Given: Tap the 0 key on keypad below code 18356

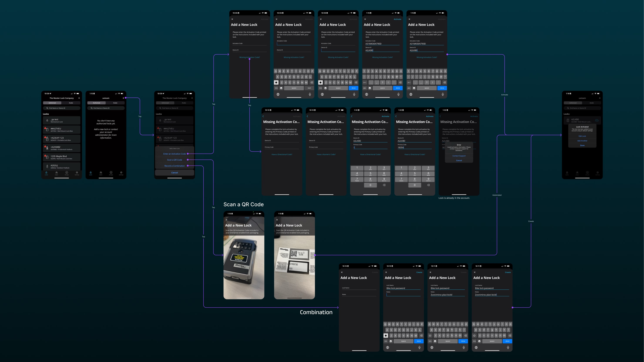Looking at the screenshot, I should (x=415, y=185).
